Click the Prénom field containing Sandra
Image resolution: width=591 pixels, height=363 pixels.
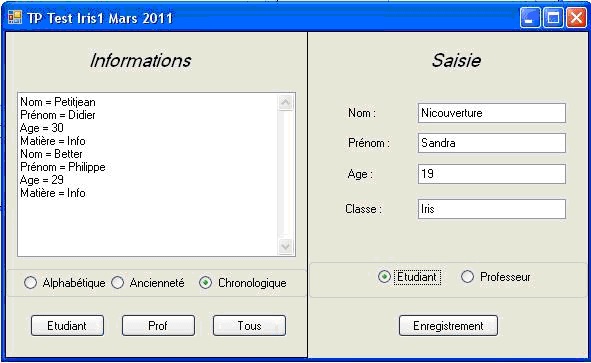(x=491, y=143)
